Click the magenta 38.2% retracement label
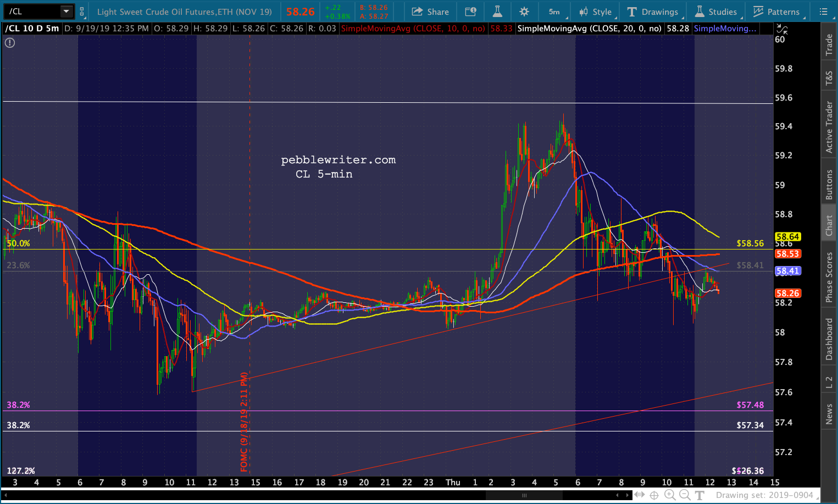Viewport: 838px width, 504px height. click(x=18, y=405)
